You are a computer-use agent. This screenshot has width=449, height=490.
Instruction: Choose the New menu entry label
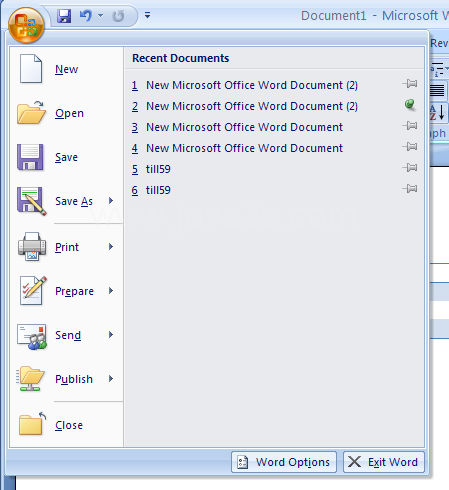point(67,69)
